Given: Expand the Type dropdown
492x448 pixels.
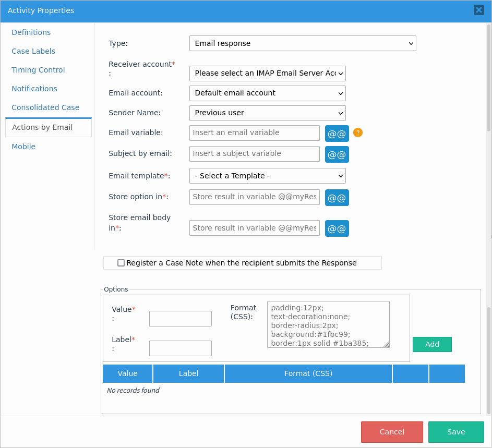Looking at the screenshot, I should coord(303,43).
